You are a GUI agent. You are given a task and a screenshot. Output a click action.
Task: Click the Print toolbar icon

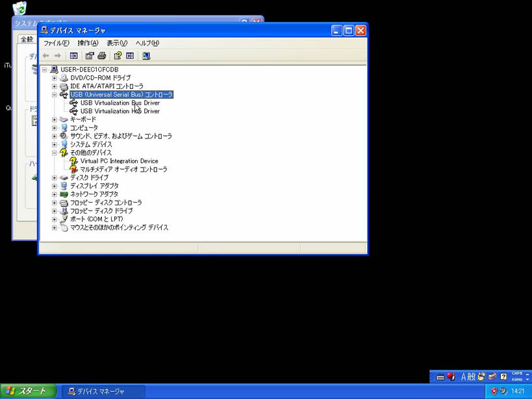click(102, 56)
